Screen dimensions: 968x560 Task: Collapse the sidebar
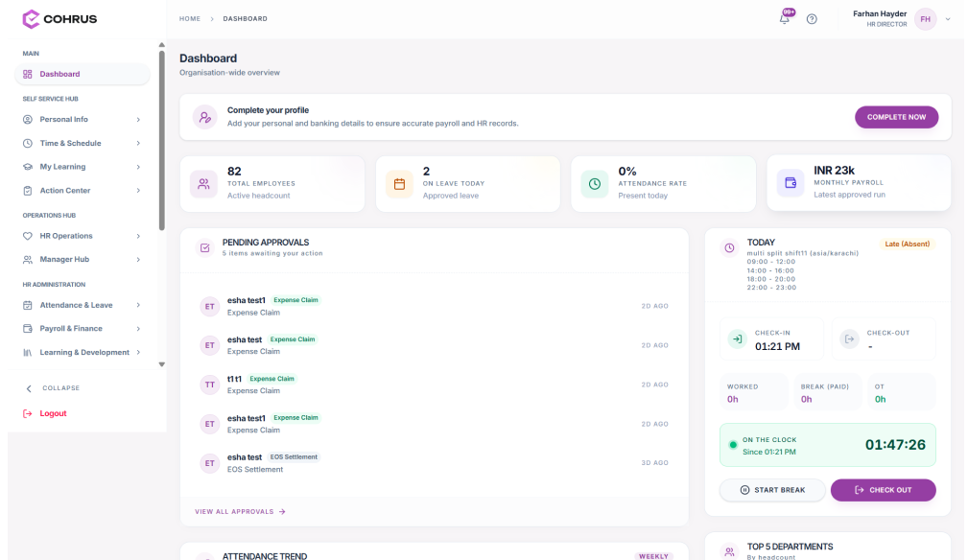(53, 388)
